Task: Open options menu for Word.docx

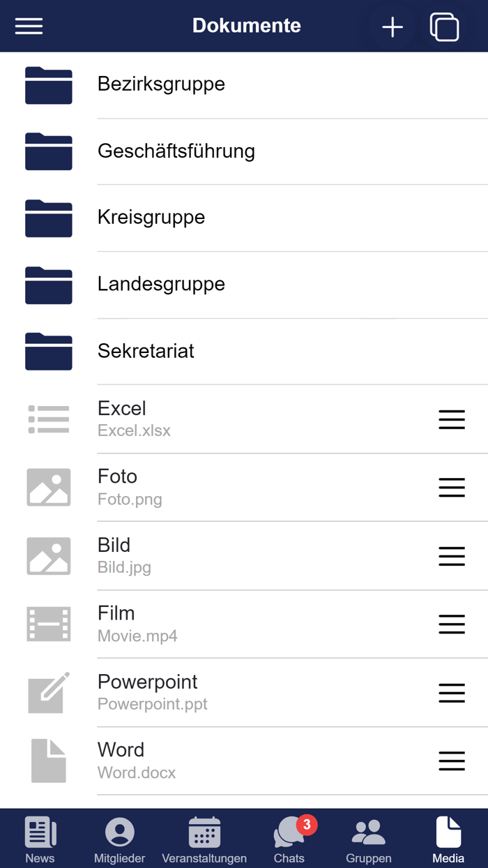Action: (x=452, y=761)
